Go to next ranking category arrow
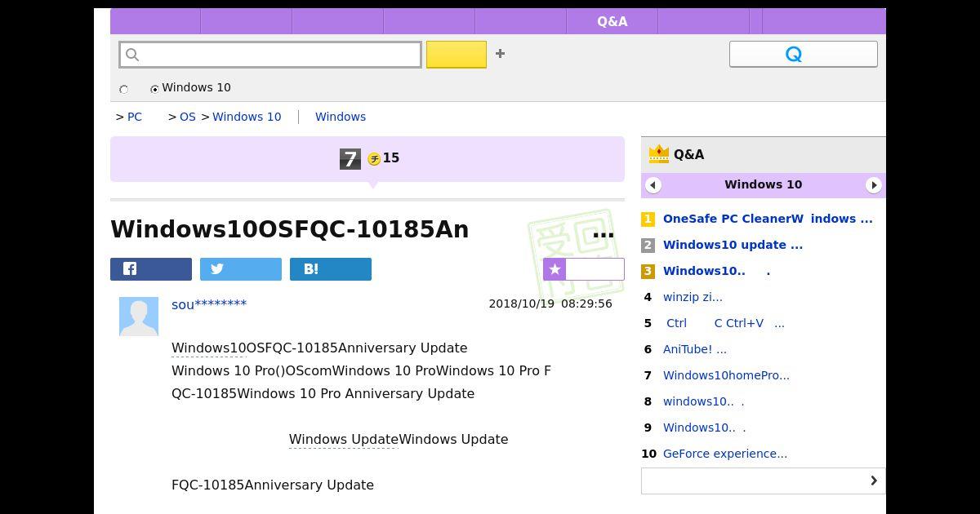Viewport: 980px width, 514px height. (874, 185)
